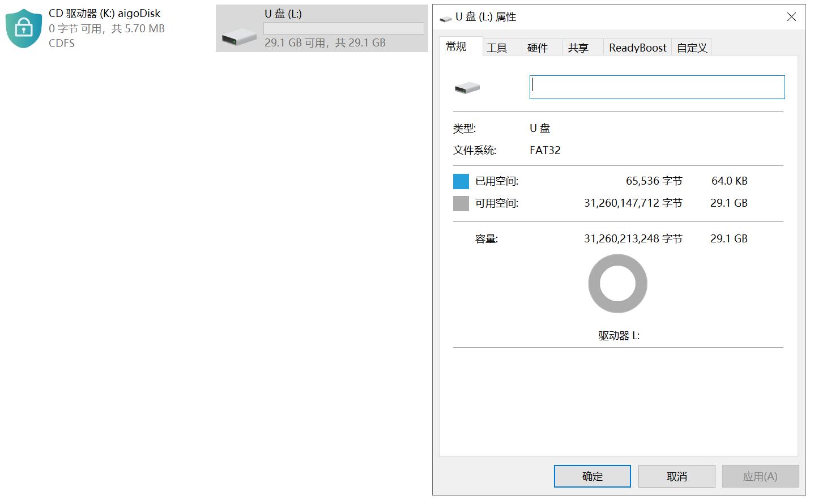Click inside the volume label text field
This screenshot has width=814, height=504.
(656, 87)
